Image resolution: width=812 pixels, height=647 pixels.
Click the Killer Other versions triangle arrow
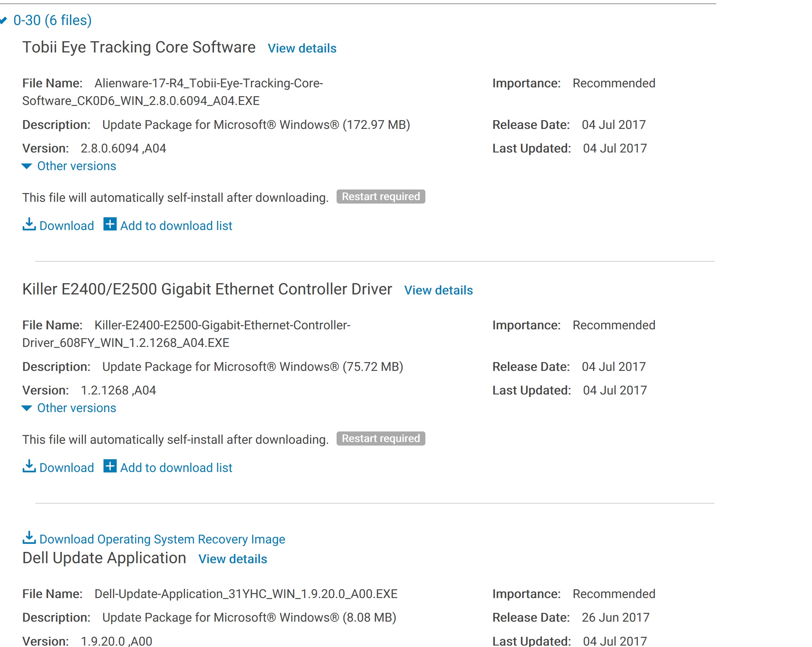(x=27, y=408)
